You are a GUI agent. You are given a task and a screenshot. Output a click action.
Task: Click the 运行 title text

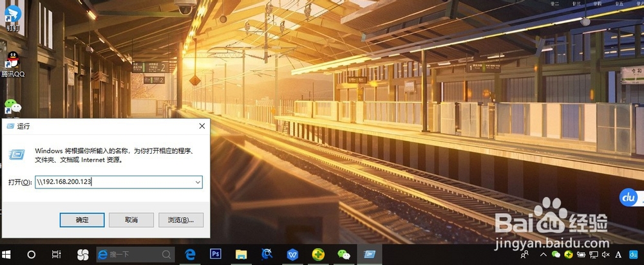pyautogui.click(x=23, y=126)
